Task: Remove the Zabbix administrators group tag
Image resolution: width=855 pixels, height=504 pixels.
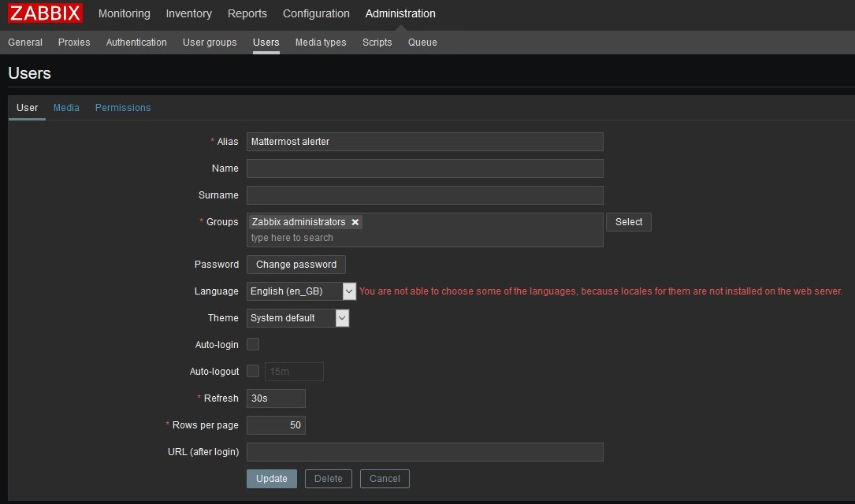Action: [355, 222]
